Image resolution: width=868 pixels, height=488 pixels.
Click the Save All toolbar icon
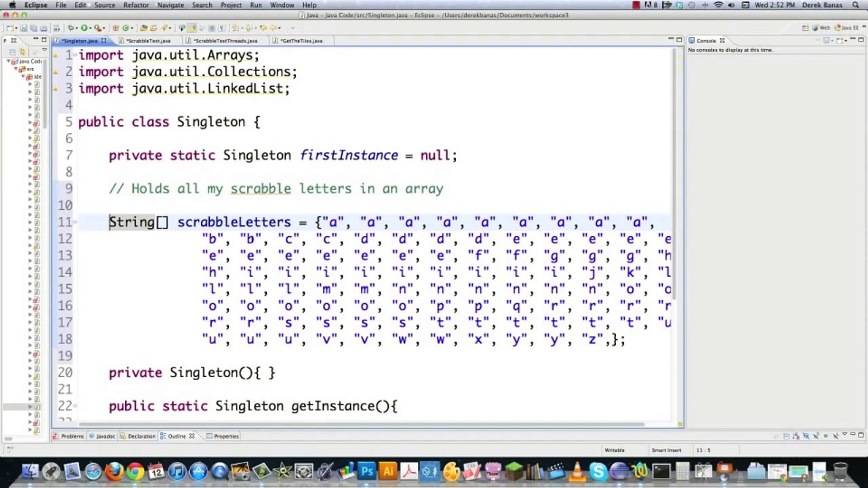click(x=33, y=28)
